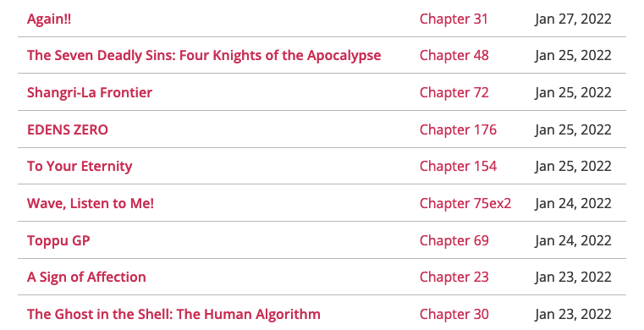Open Chapter 75ex2 link
The image size is (644, 330).
click(465, 204)
